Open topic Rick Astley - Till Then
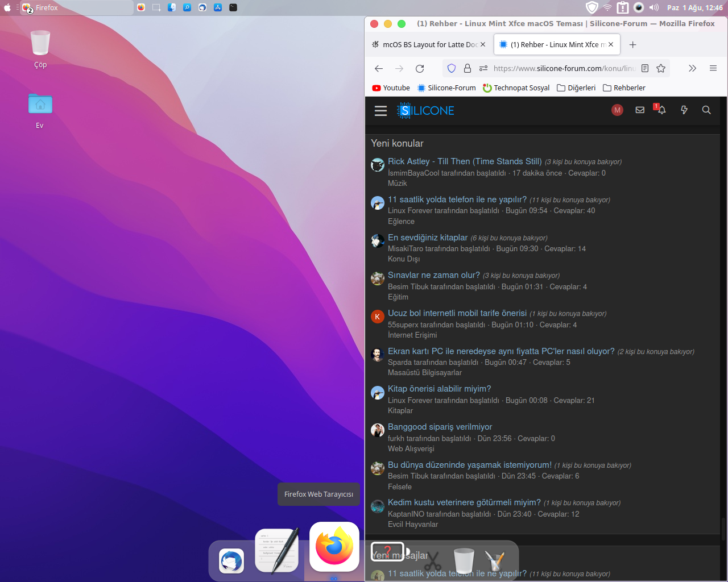This screenshot has width=728, height=582. click(465, 161)
